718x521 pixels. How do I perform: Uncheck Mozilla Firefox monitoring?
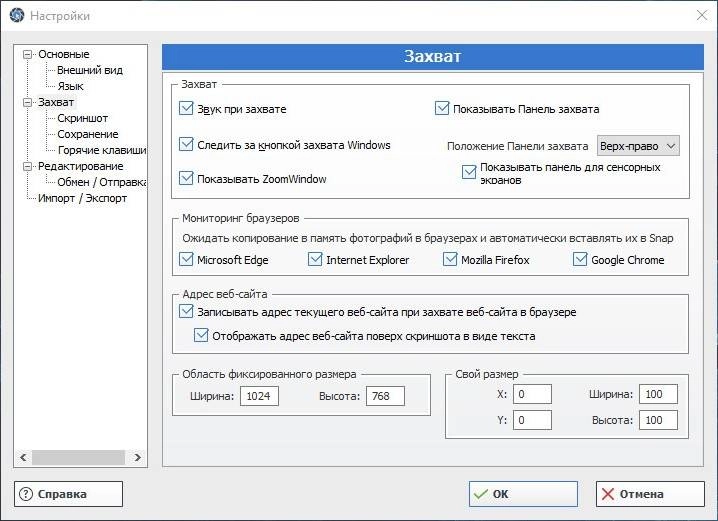click(450, 259)
